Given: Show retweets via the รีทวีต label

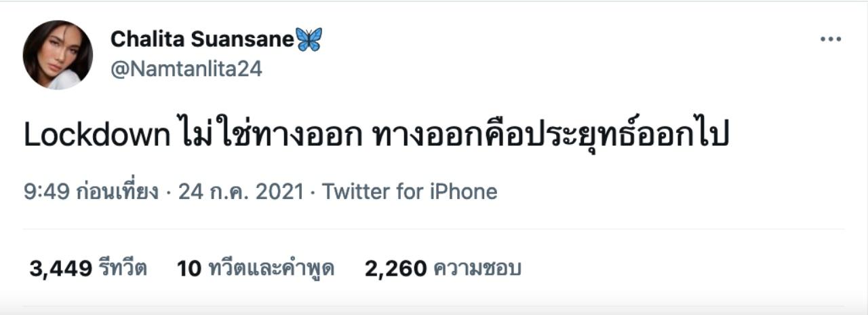Looking at the screenshot, I should (x=123, y=269).
